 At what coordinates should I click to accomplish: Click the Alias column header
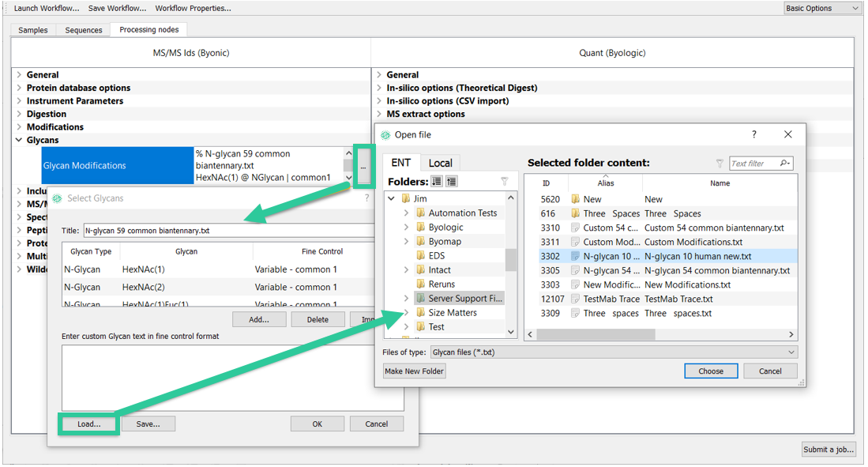click(606, 183)
